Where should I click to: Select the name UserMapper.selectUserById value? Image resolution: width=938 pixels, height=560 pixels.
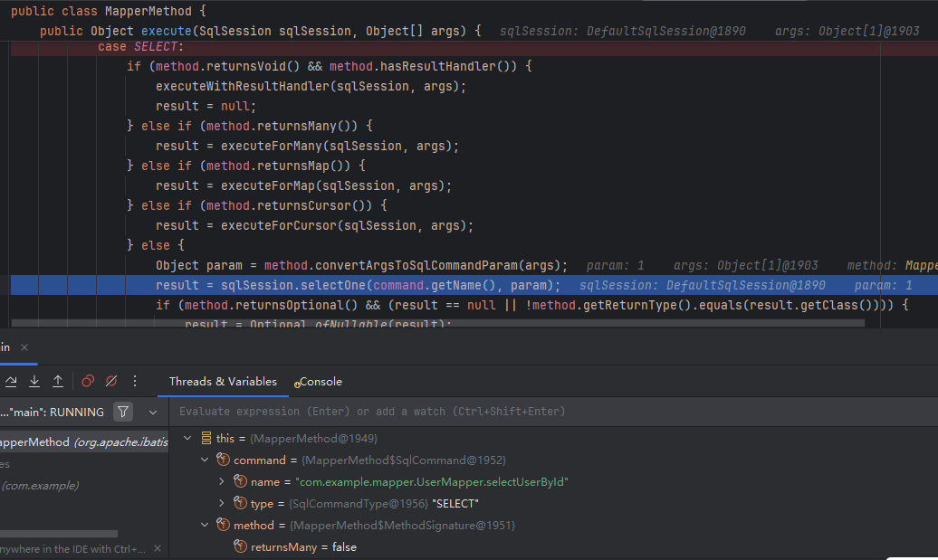click(x=431, y=481)
